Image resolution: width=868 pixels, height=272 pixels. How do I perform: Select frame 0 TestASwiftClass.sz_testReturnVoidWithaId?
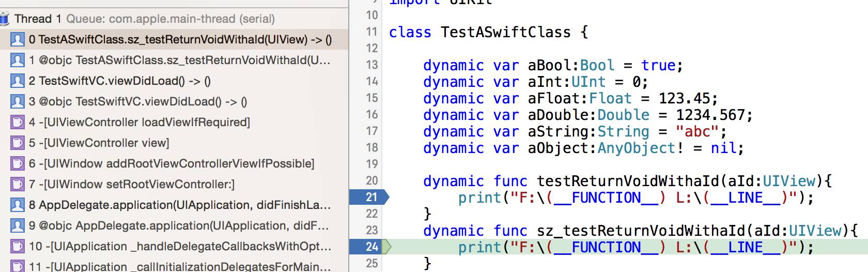tap(174, 39)
